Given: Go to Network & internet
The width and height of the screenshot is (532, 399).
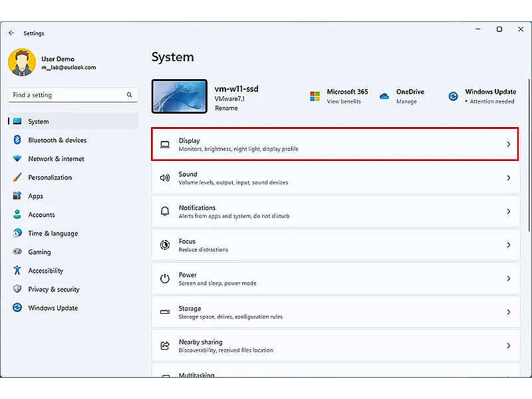Looking at the screenshot, I should (x=73, y=158).
